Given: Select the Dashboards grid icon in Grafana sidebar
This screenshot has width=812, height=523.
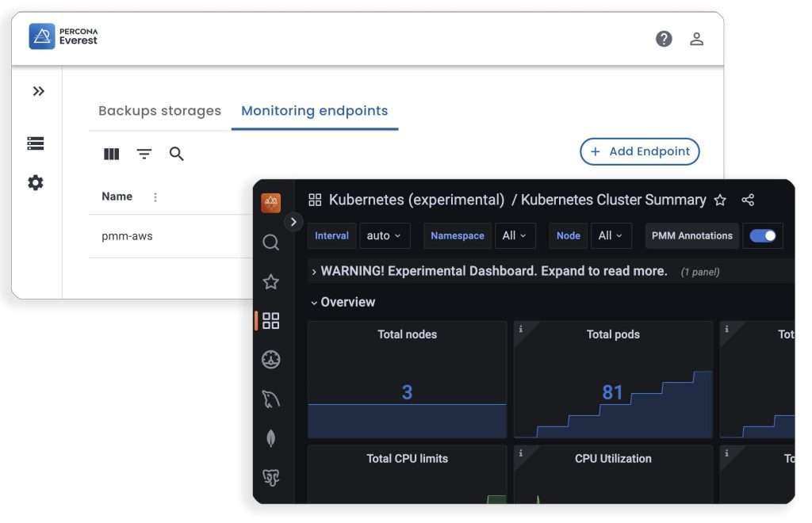Looking at the screenshot, I should [271, 320].
